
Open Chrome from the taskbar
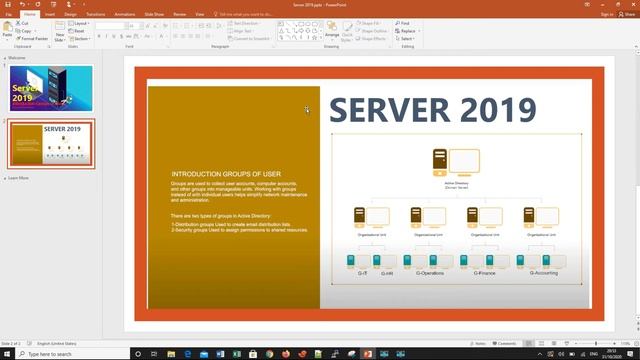click(269, 354)
